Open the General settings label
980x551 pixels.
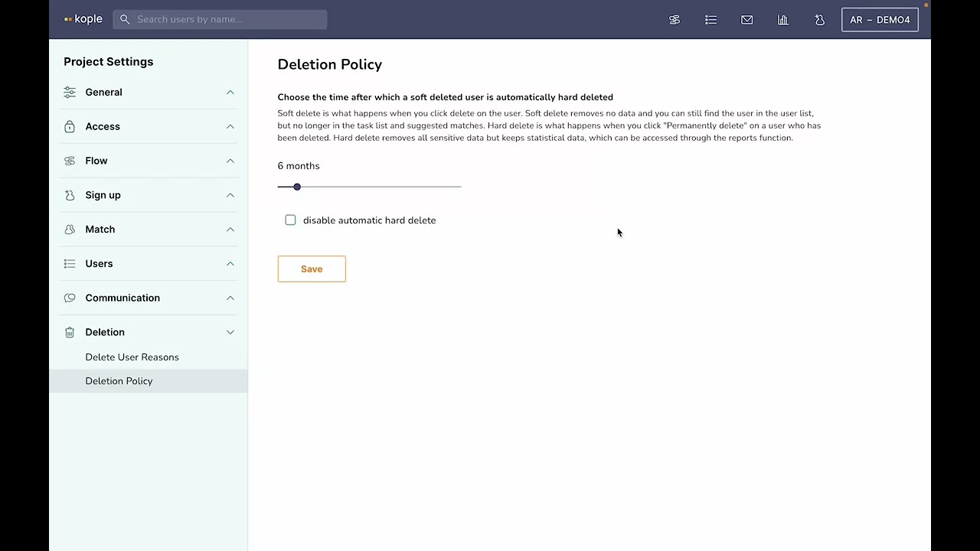click(x=104, y=93)
